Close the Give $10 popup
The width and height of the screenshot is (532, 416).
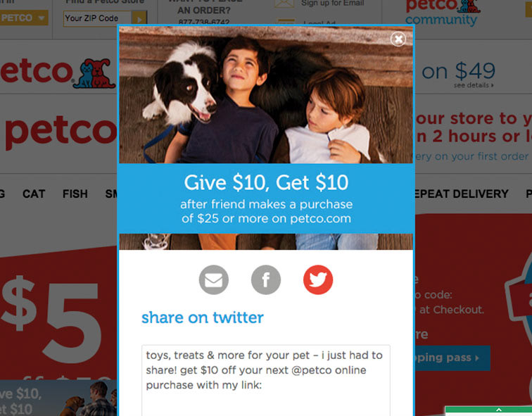point(398,39)
